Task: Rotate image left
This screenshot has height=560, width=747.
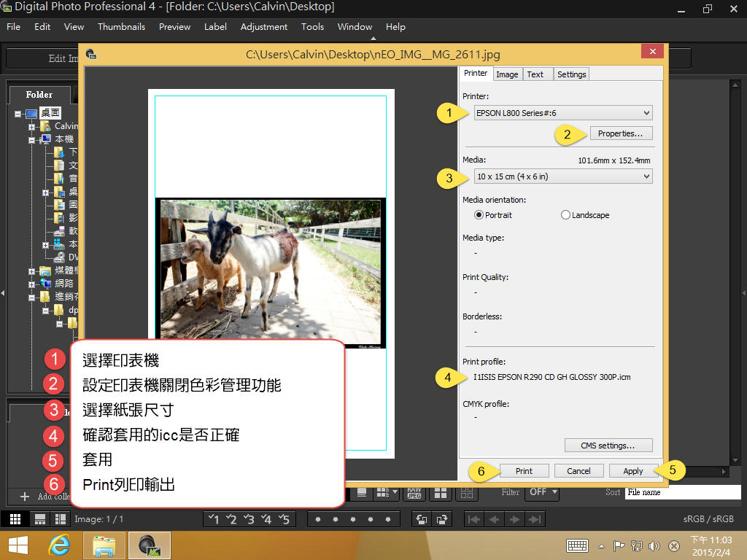Action: 422,519
